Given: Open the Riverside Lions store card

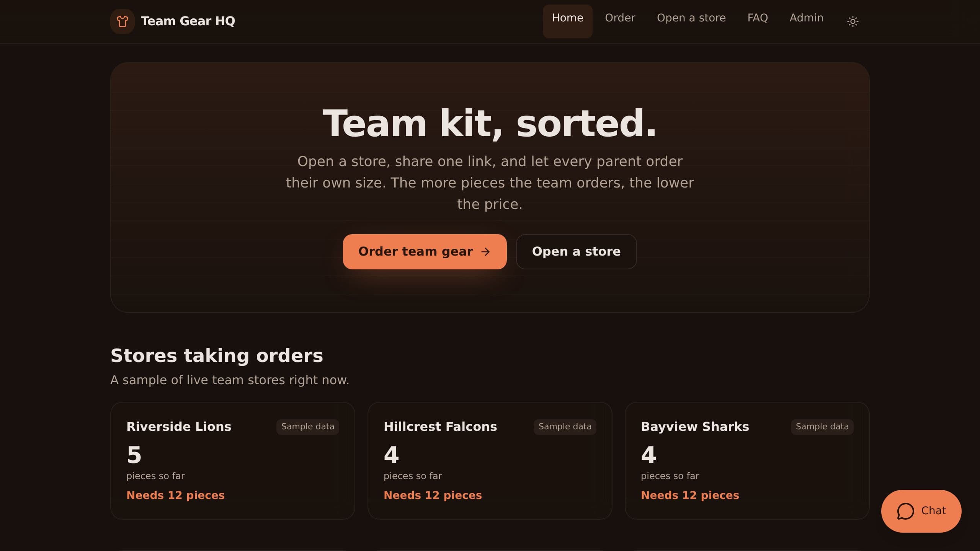Looking at the screenshot, I should [x=232, y=460].
